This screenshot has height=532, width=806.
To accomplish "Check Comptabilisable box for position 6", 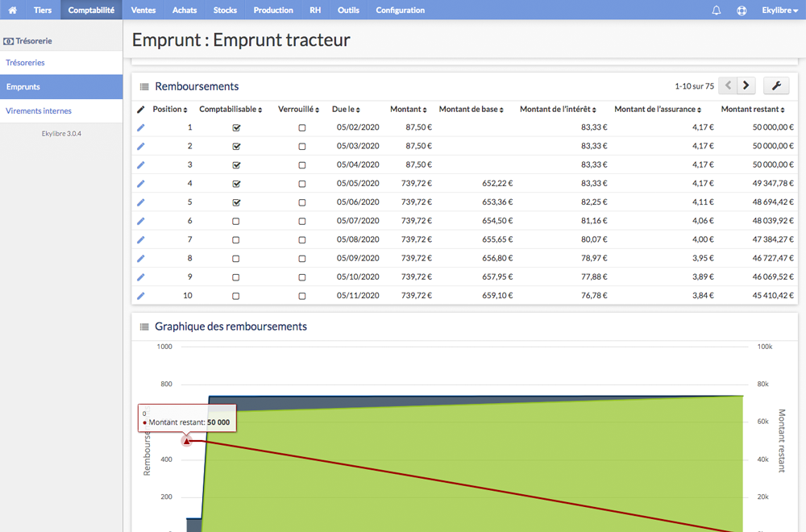I will (236, 221).
